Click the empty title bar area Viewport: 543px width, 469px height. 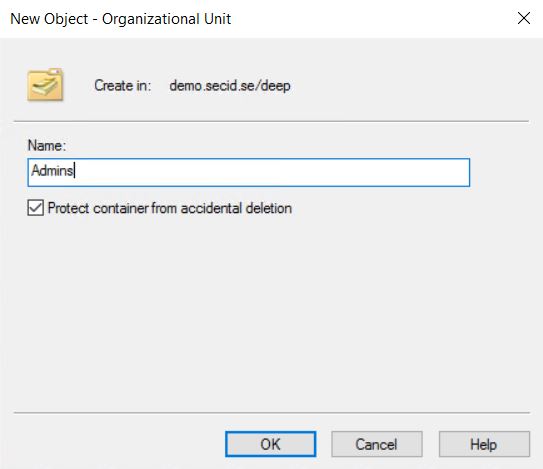pos(371,19)
